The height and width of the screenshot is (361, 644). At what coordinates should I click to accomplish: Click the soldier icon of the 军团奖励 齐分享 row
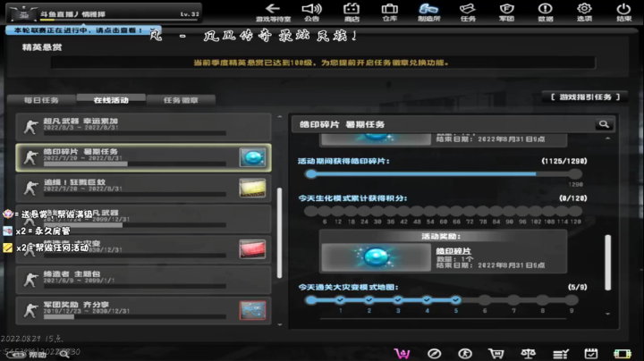30,311
